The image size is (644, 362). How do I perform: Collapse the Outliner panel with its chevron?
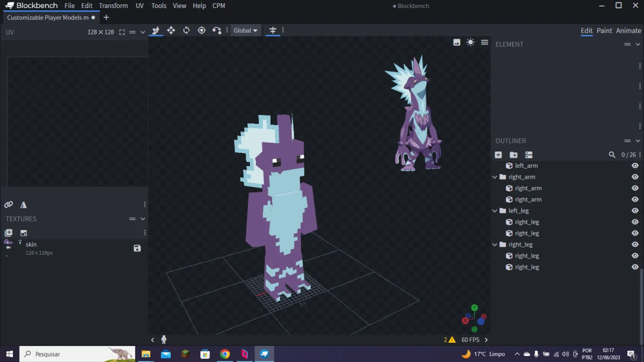click(x=638, y=141)
